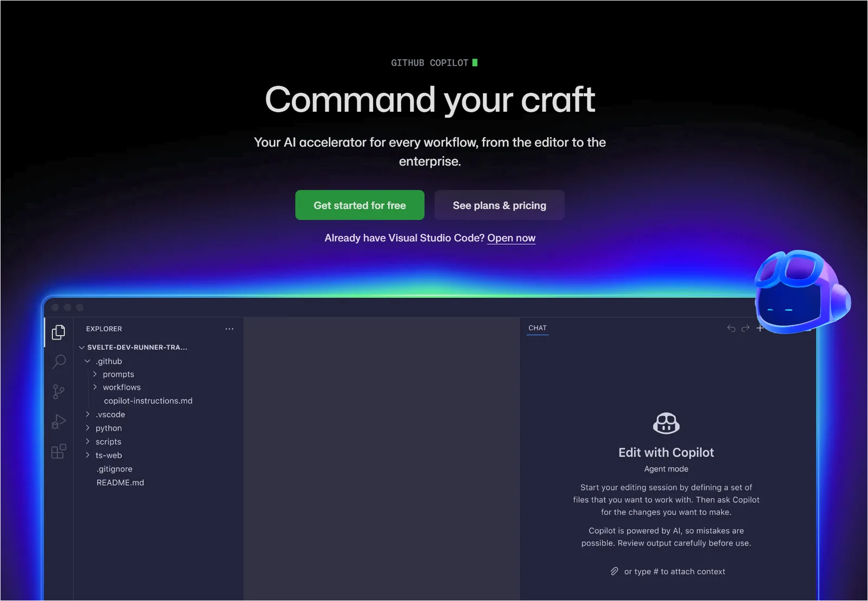This screenshot has width=868, height=601.
Task: Click the redo arrow in Chat panel
Action: 745,328
